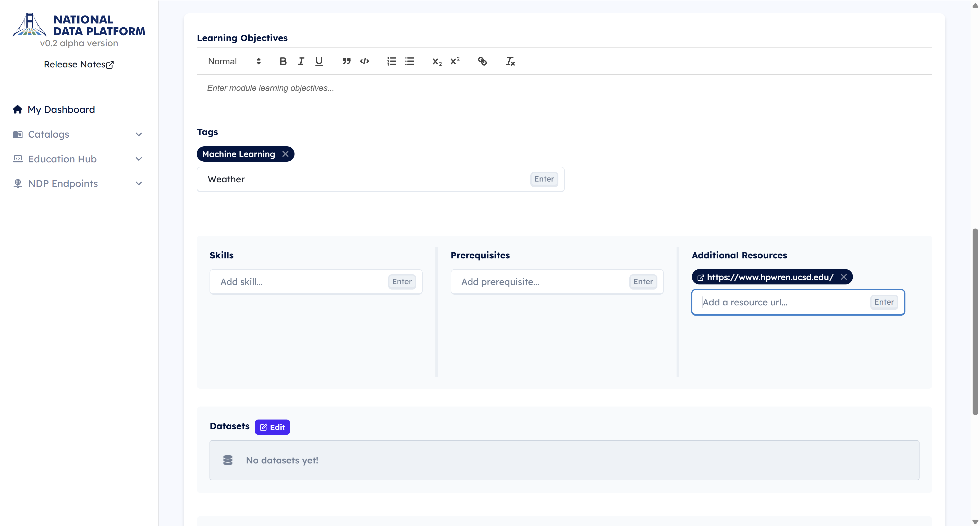
Task: Apply subscript formatting
Action: 437,61
